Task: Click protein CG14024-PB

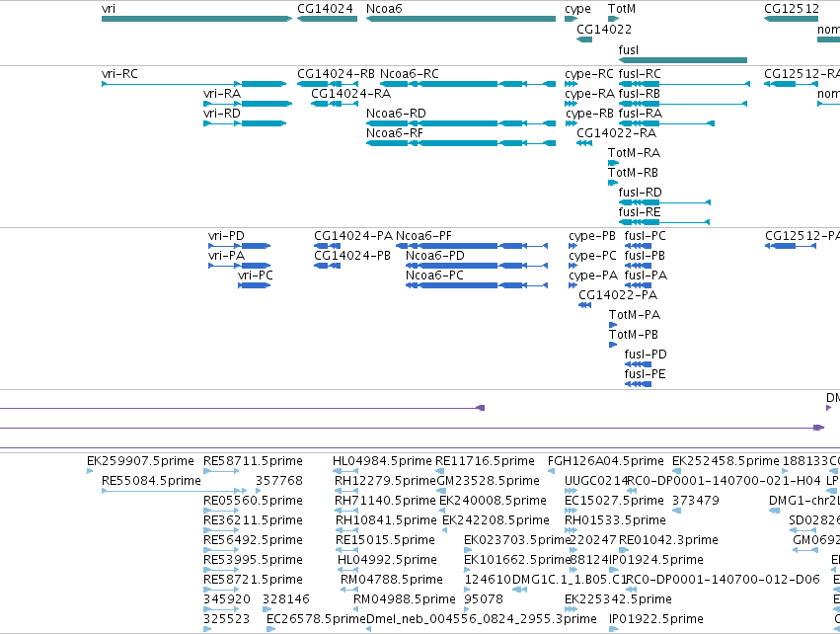Action: 328,266
